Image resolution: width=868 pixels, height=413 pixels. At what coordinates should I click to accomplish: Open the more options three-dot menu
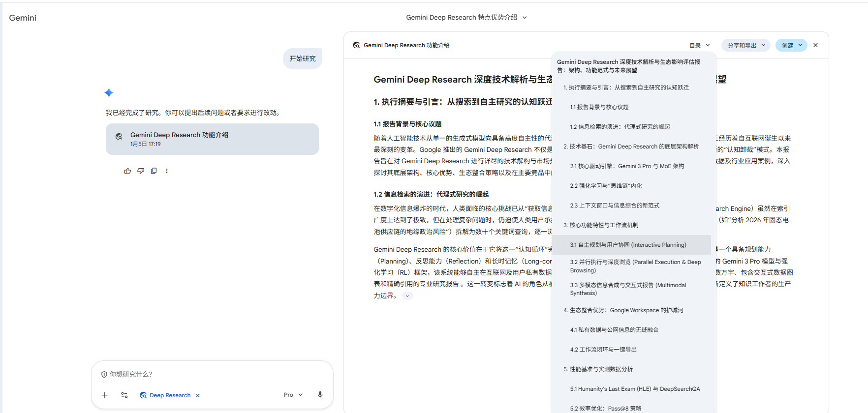[167, 171]
